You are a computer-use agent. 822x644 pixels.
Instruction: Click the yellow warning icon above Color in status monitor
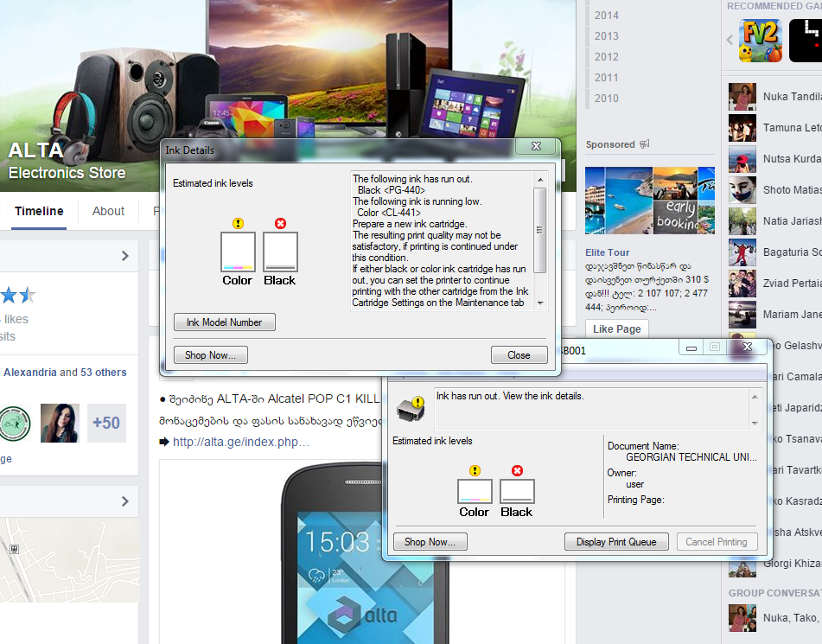coord(475,471)
